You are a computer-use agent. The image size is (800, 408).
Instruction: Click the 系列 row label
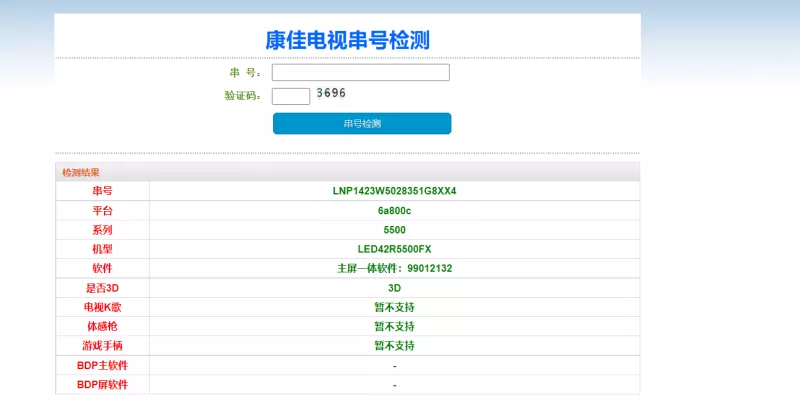coord(102,230)
